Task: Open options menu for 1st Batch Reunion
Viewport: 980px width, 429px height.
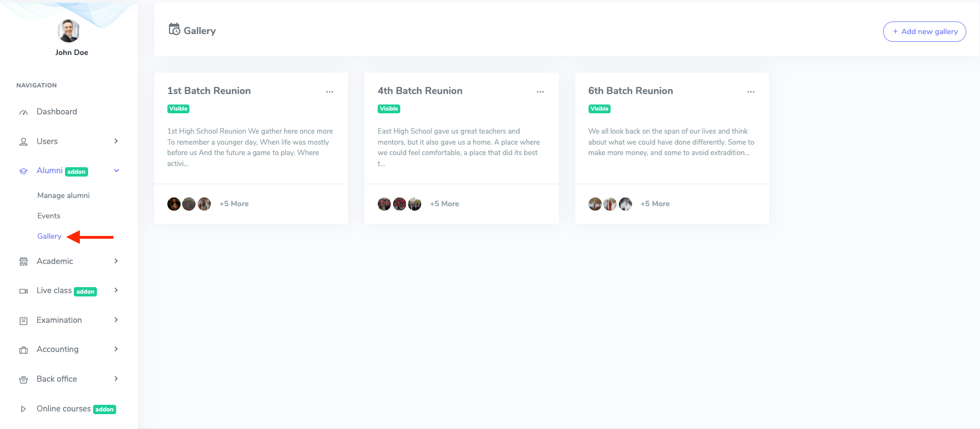Action: pos(330,92)
